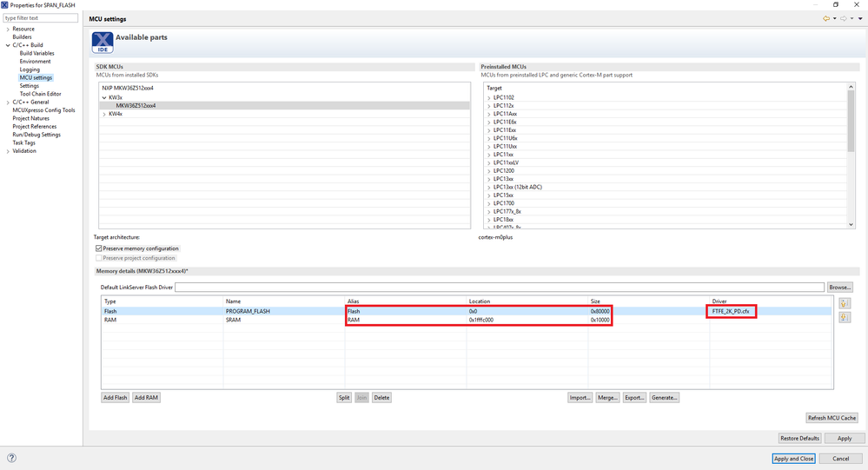This screenshot has height=470, width=868.
Task: Select MCU settings tree item
Action: tap(36, 77)
